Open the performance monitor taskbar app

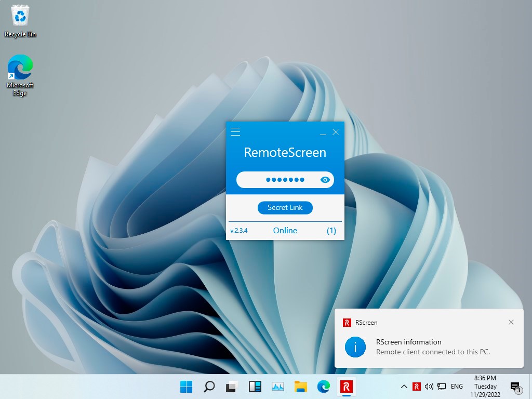tap(277, 387)
